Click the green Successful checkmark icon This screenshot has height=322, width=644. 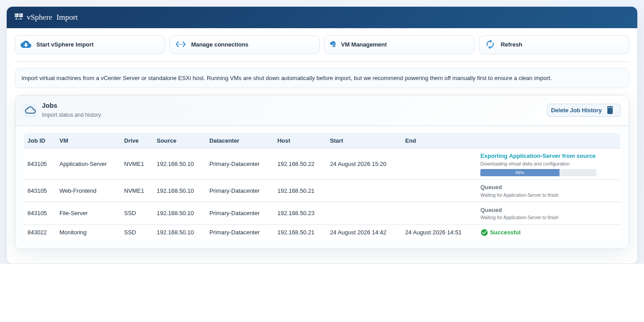click(x=484, y=233)
